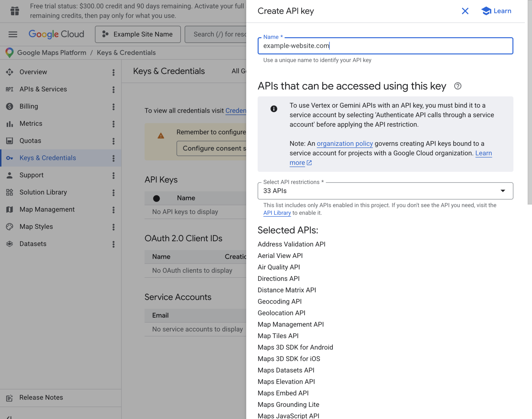Open the organization policy link

(345, 144)
